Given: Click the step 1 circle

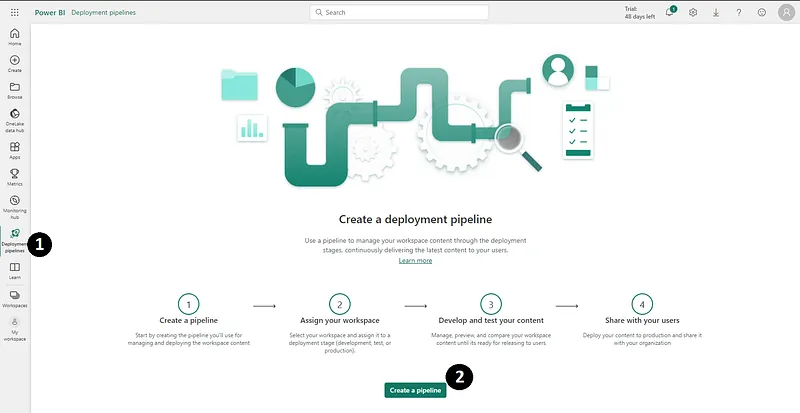Looking at the screenshot, I should coord(189,304).
